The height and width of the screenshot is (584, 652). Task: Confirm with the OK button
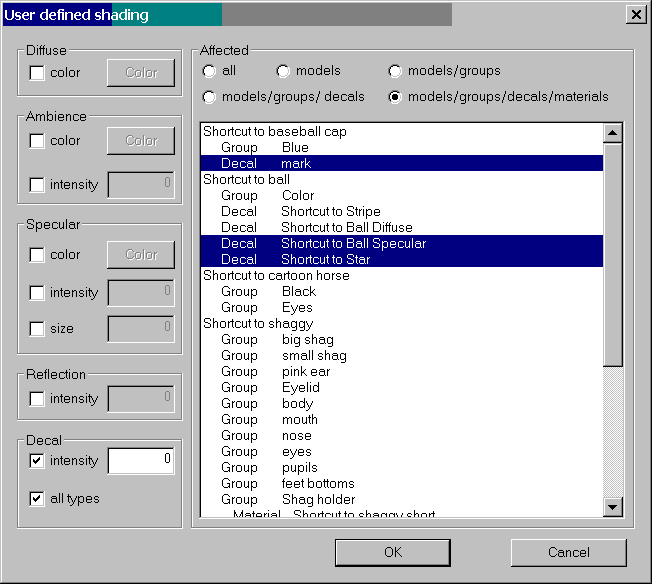tap(393, 553)
